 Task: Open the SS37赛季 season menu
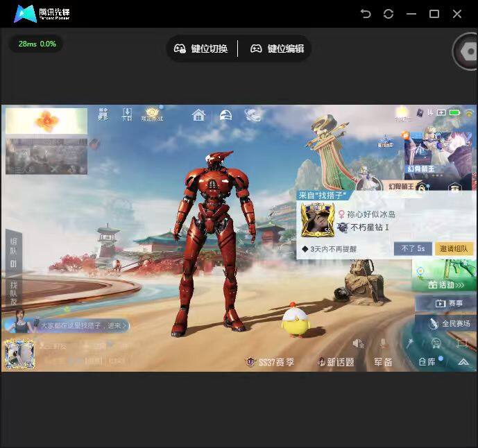[270, 363]
